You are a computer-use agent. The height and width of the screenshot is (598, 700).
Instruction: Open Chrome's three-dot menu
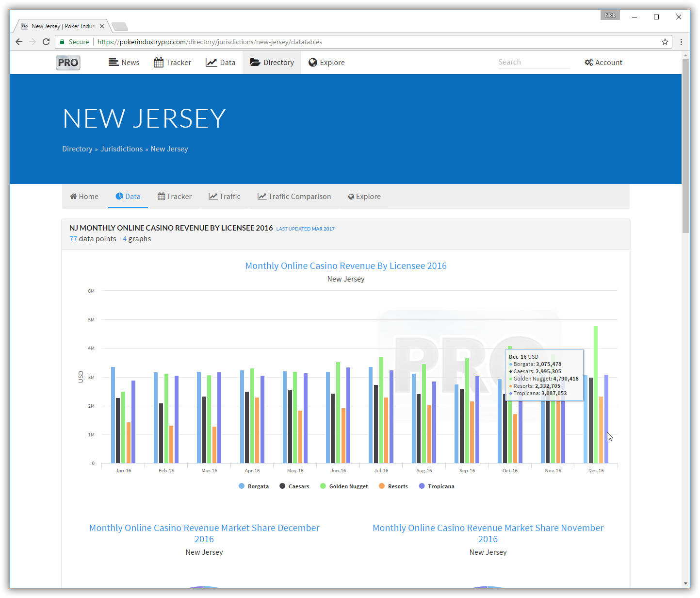681,42
